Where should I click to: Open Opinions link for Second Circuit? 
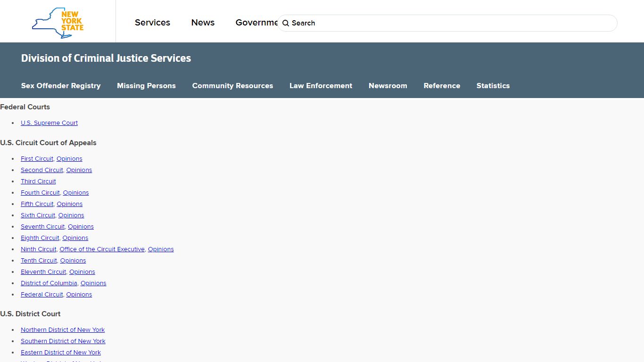79,170
